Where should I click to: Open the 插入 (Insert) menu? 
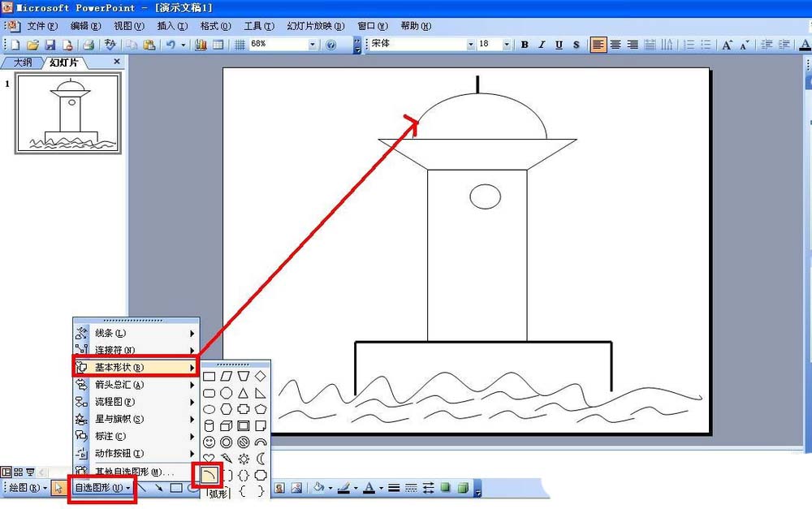[172, 26]
